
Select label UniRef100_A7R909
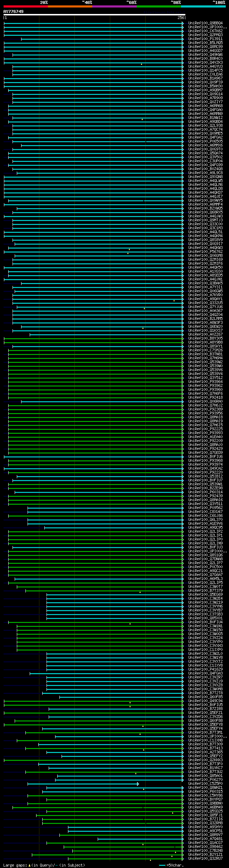point(205,98)
